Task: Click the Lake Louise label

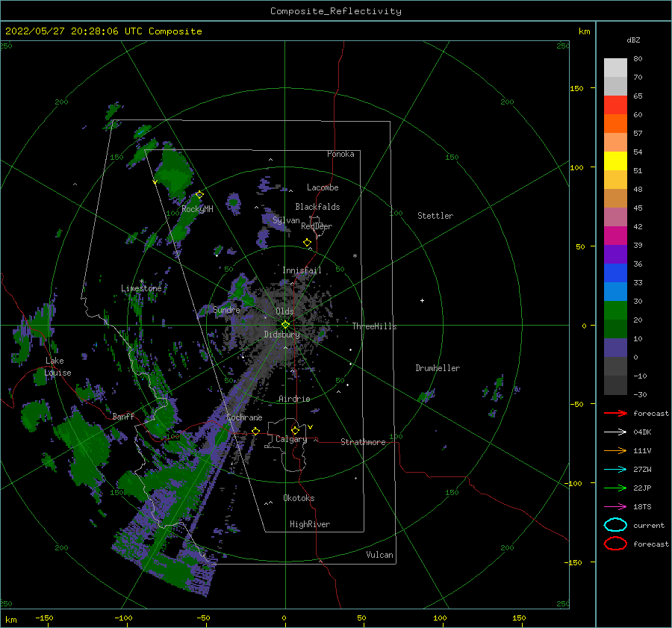Action: (x=57, y=367)
